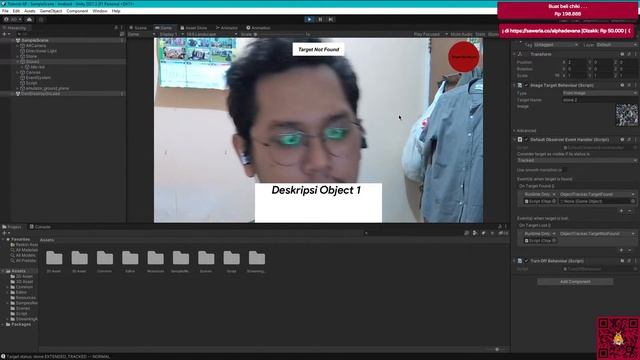Viewport: 640px width, 360px height.
Task: Open the Hierarchy create (+) dropdown
Action: (x=6, y=34)
